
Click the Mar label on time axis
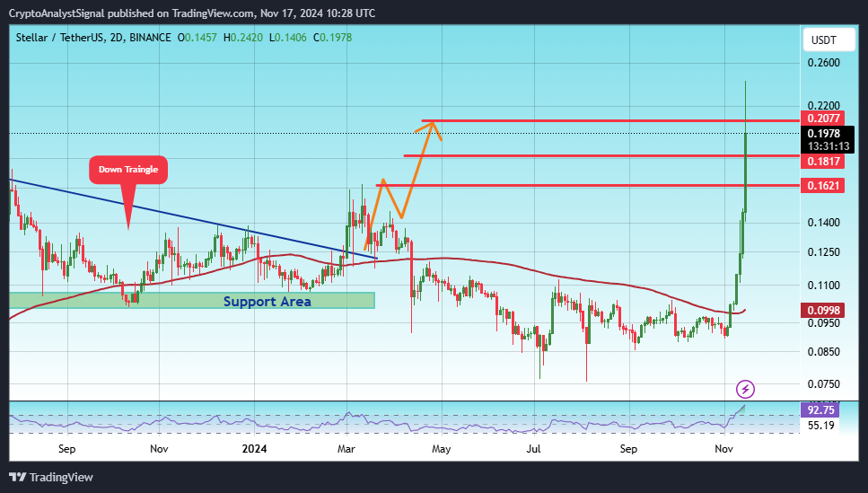click(346, 449)
